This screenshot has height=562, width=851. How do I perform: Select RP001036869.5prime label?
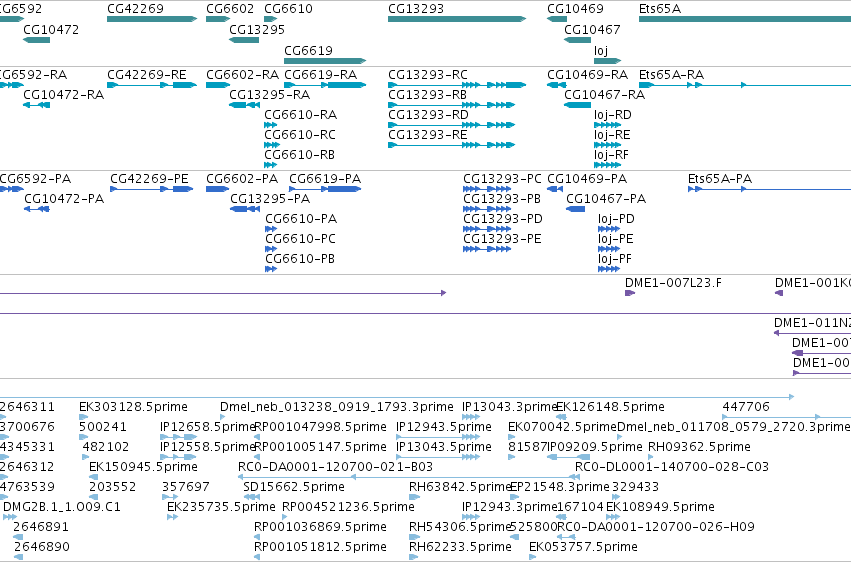320,526
